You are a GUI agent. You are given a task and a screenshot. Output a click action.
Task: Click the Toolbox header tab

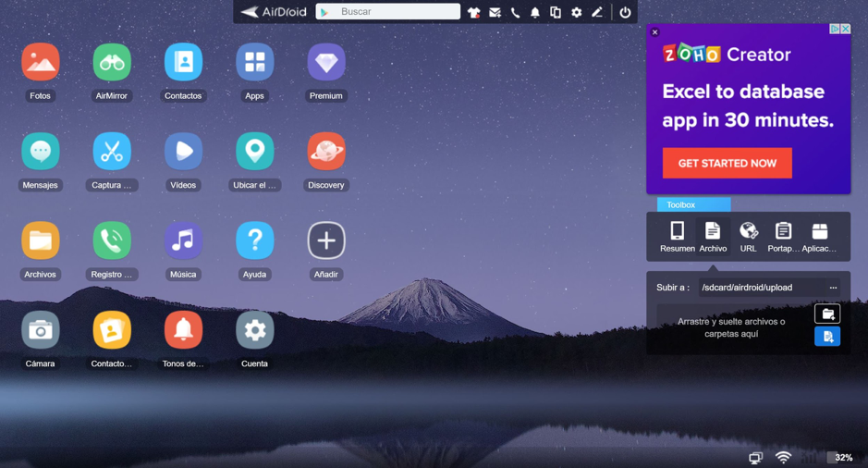pyautogui.click(x=693, y=204)
